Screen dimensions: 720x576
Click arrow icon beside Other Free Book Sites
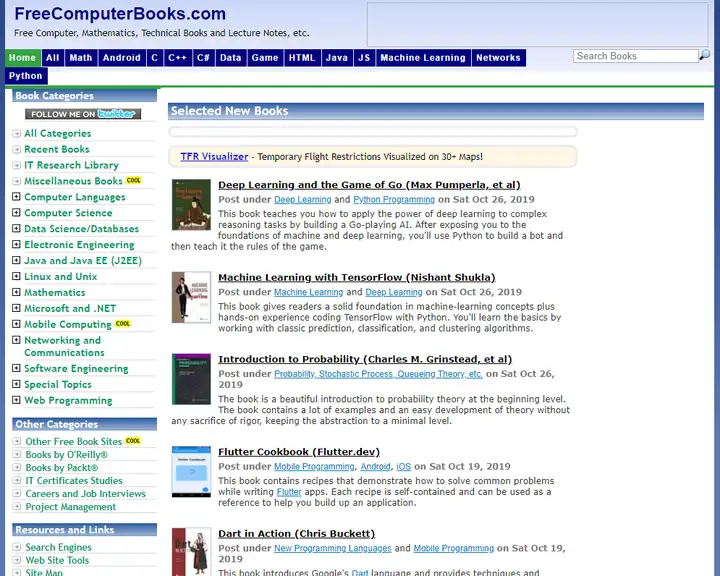click(17, 441)
